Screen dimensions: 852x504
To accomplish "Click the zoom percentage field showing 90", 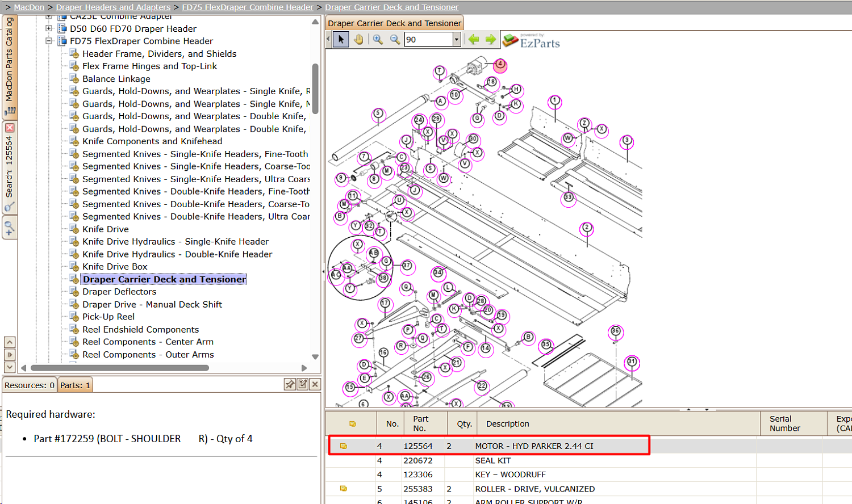I will [428, 39].
